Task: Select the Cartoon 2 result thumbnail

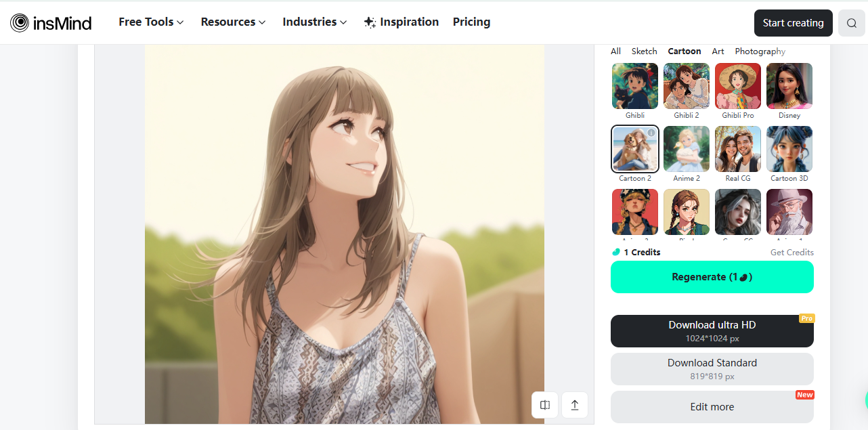Action: (x=634, y=149)
